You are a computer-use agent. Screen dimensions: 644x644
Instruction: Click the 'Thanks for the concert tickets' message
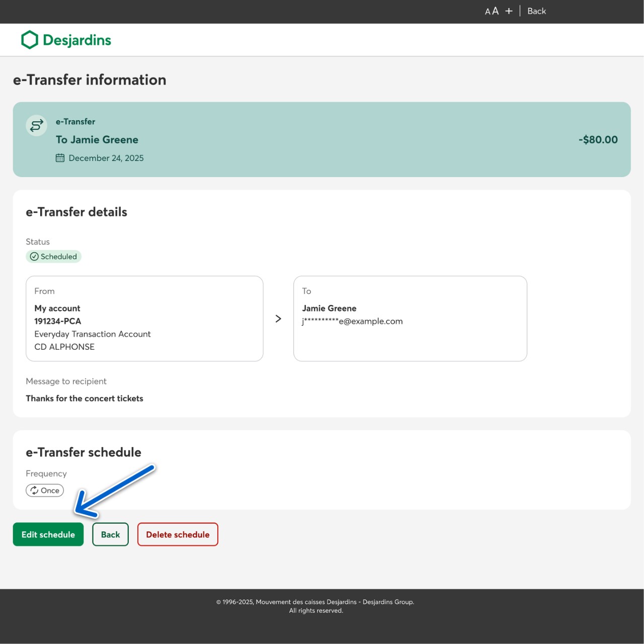(85, 398)
